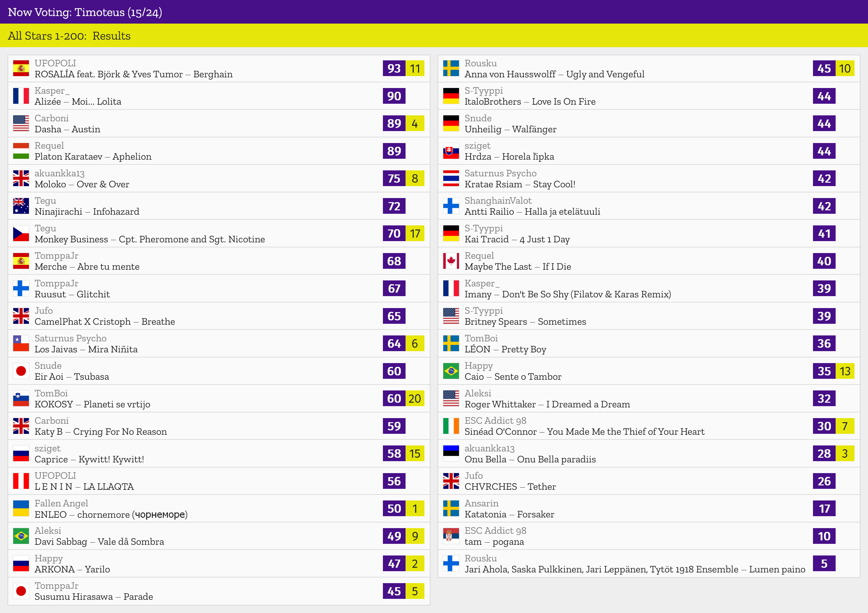The image size is (868, 613).
Task: Select the Canada flag beside Maybe The Last
Action: [x=451, y=261]
